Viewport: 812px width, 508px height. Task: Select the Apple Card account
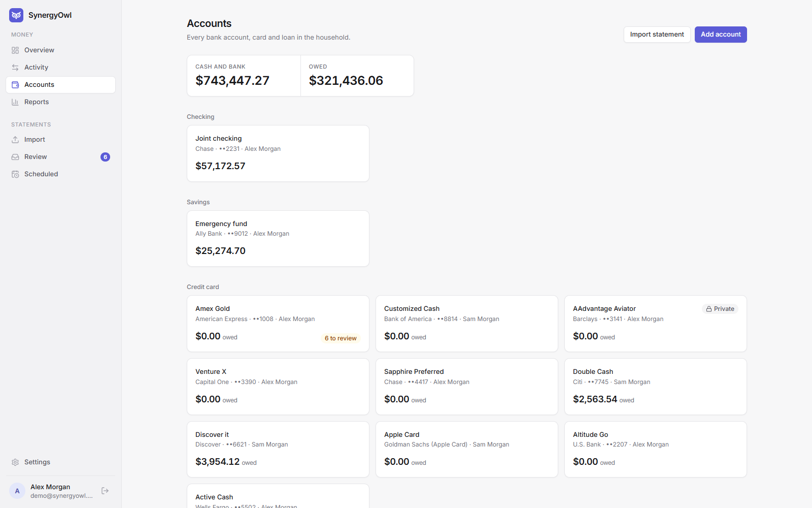tap(467, 450)
